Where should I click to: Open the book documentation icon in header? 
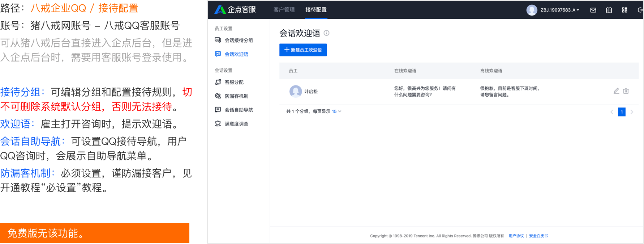(x=609, y=10)
